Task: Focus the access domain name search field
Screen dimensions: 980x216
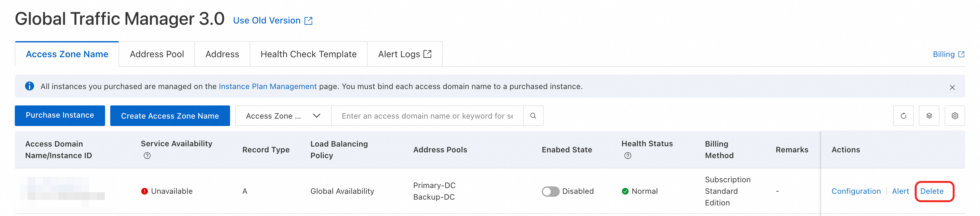Action: [x=427, y=116]
